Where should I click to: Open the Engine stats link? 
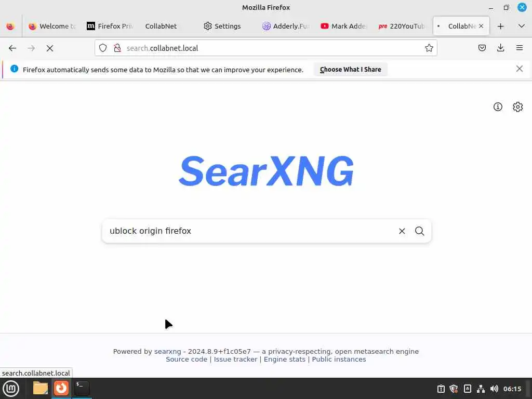(284, 360)
